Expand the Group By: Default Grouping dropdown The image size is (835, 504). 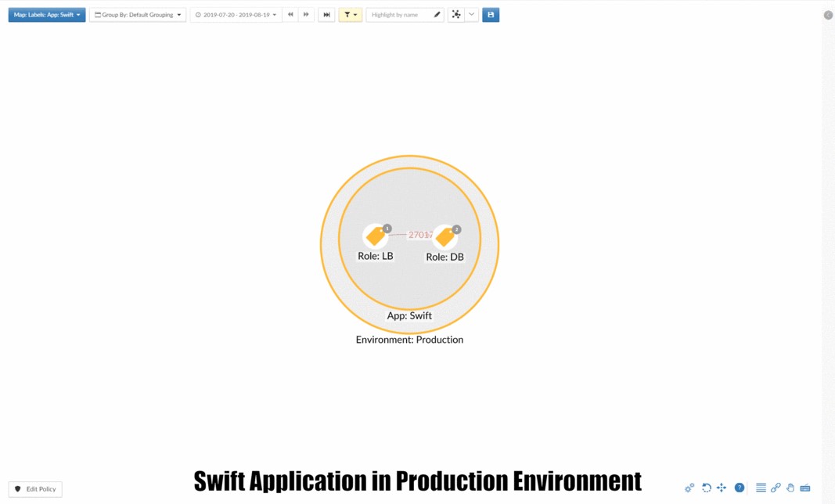[x=138, y=15]
